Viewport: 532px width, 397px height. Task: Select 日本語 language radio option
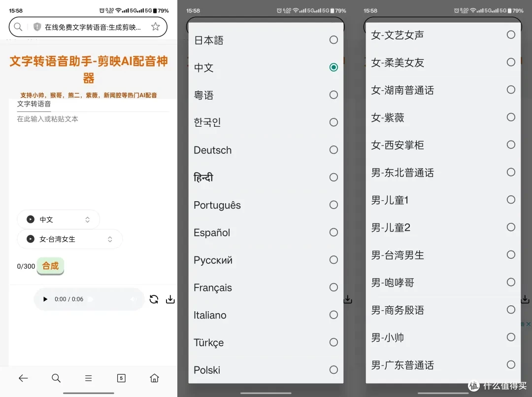click(x=266, y=40)
